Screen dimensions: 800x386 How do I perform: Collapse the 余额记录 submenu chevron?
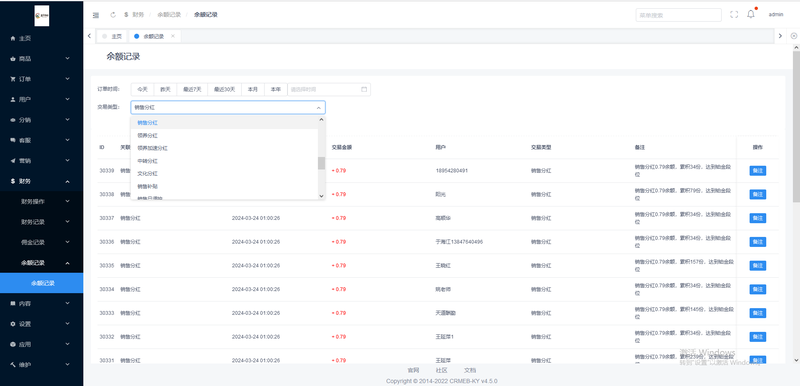pyautogui.click(x=67, y=263)
